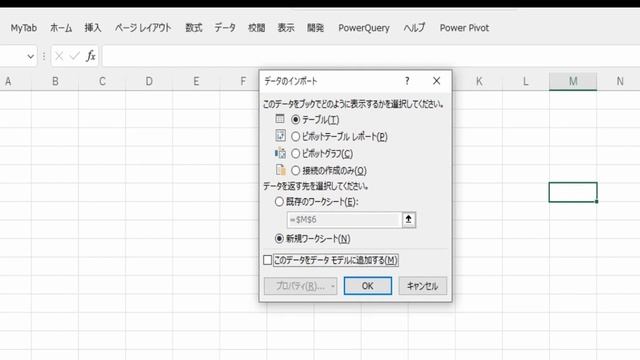Switch to the ホーム ribbon tab
This screenshot has height=360, width=640.
[x=61, y=28]
